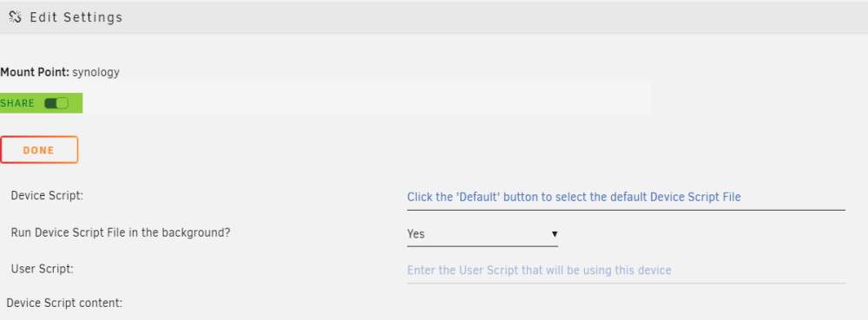
Task: Click the Device Script label
Action: (47, 196)
